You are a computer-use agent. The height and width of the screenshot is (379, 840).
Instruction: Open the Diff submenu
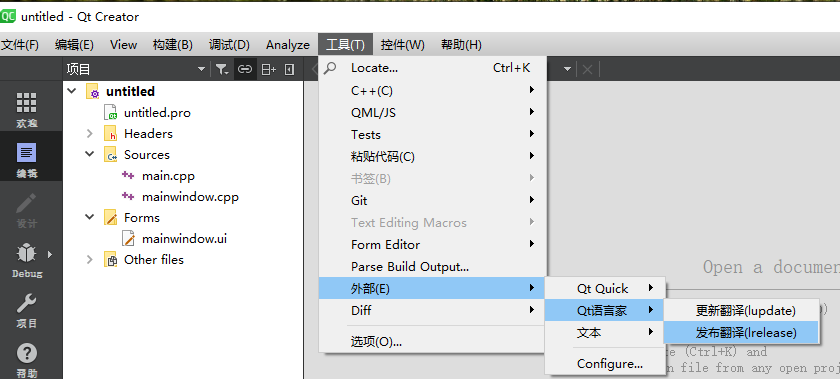coord(433,310)
